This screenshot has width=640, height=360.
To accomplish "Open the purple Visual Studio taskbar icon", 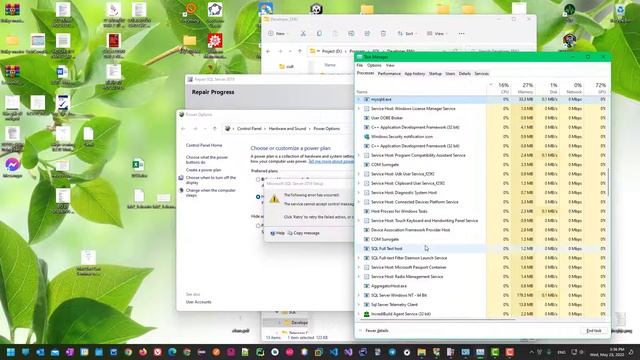I will click(x=348, y=352).
